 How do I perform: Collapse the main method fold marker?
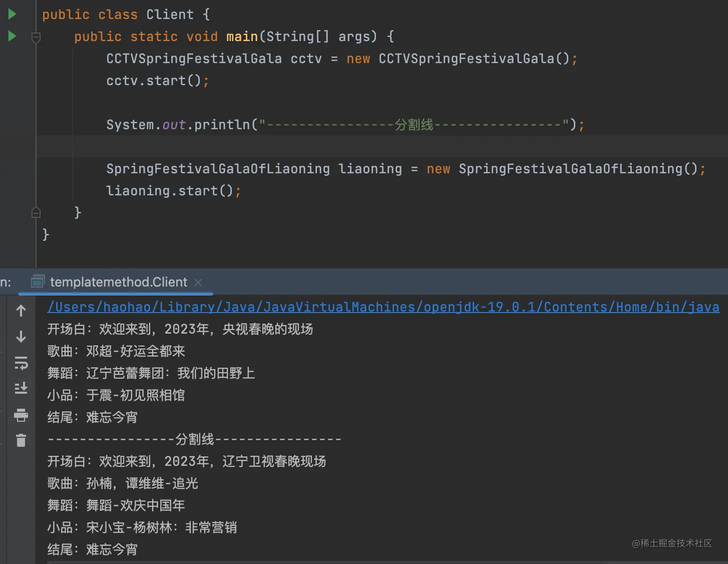36,36
